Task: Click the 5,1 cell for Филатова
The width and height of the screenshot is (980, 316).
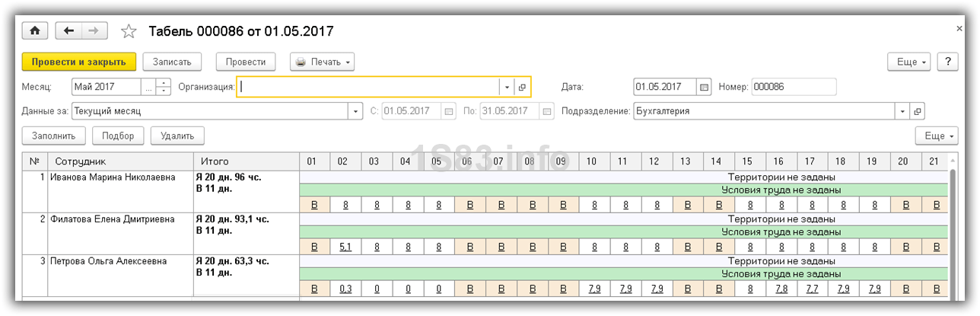Action: tap(345, 247)
